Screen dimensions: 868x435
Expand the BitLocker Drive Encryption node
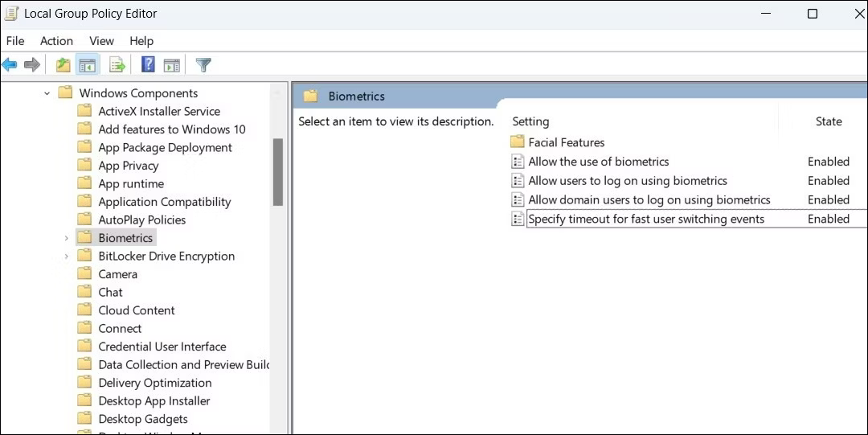tap(67, 256)
